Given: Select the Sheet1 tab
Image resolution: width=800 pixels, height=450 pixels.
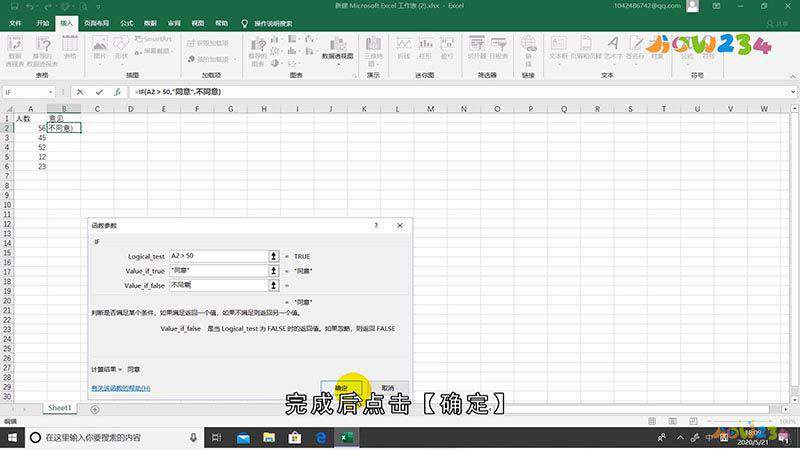Looking at the screenshot, I should tap(60, 408).
